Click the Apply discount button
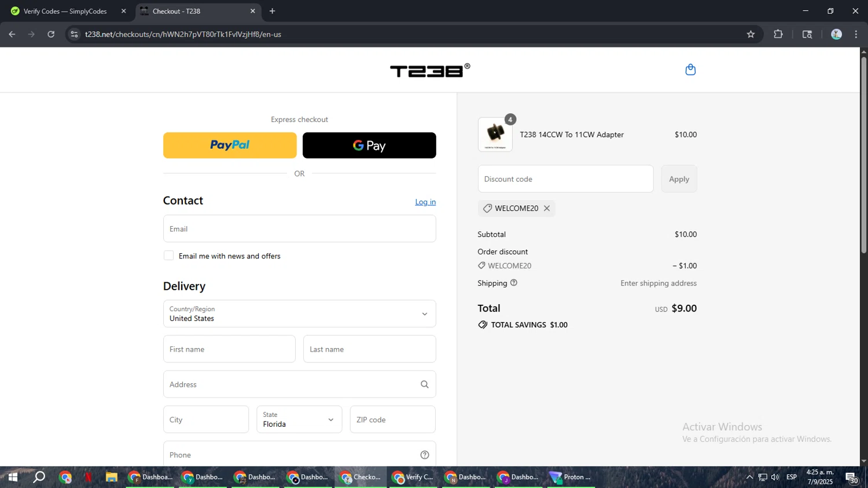 coord(679,179)
